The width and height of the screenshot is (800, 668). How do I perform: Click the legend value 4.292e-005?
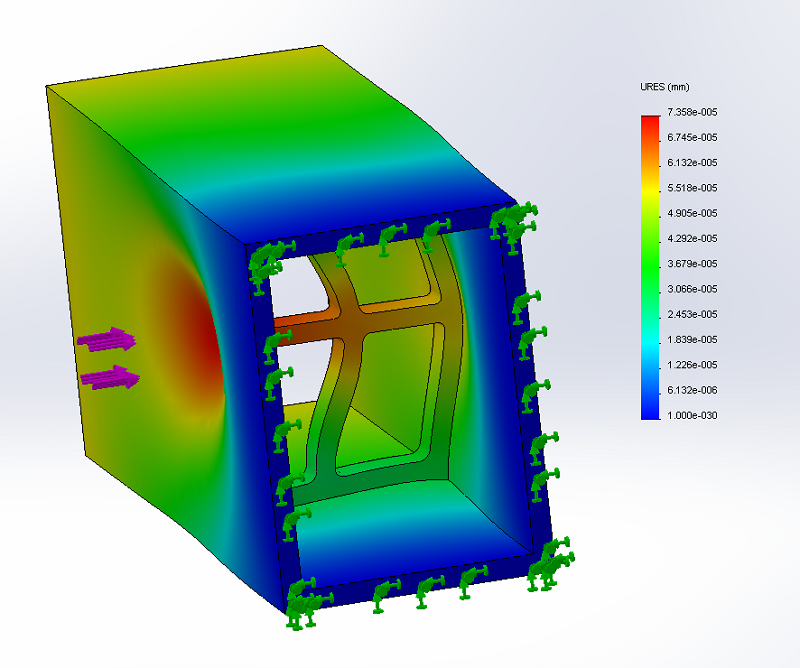pyautogui.click(x=692, y=239)
